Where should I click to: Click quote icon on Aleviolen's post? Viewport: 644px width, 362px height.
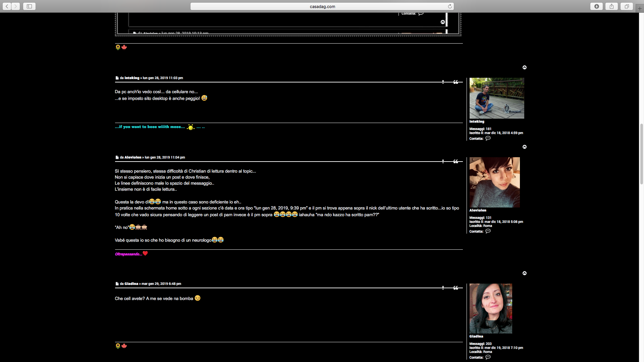455,162
